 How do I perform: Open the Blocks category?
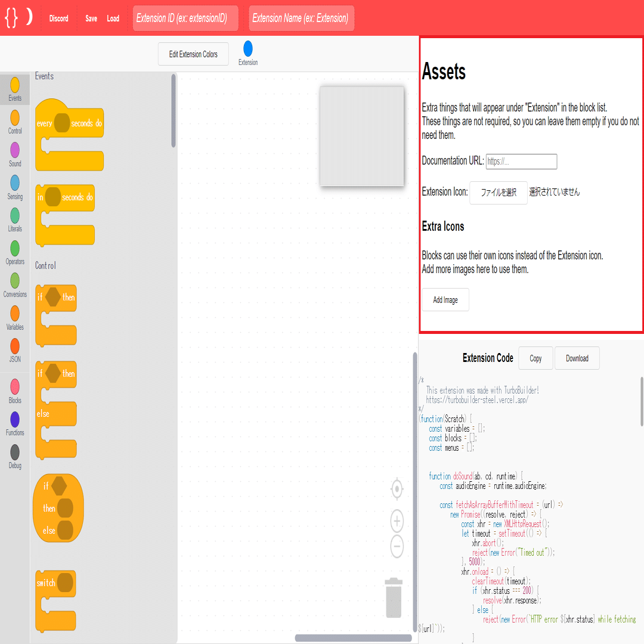click(x=15, y=391)
